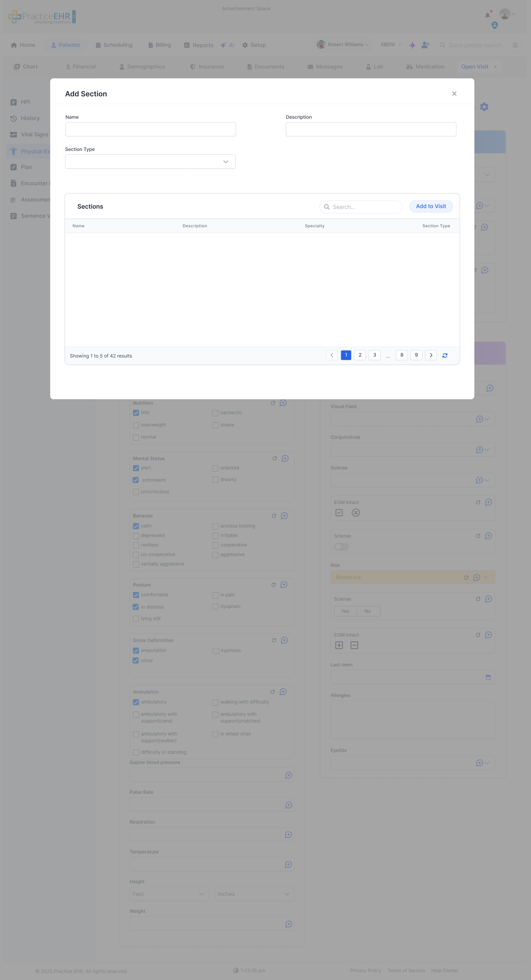Screen dimensions: 531x980
Task: Toggle the Sclerae switch
Action: click(x=341, y=546)
